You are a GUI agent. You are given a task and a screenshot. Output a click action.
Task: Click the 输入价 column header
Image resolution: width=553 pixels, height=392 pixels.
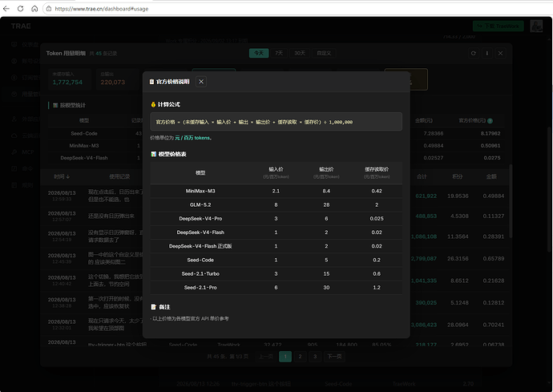tap(276, 172)
